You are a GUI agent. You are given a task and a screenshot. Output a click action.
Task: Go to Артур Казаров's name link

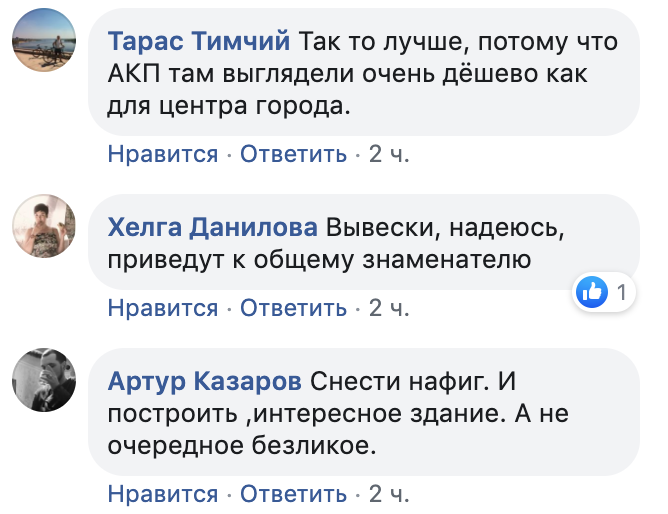tap(204, 381)
